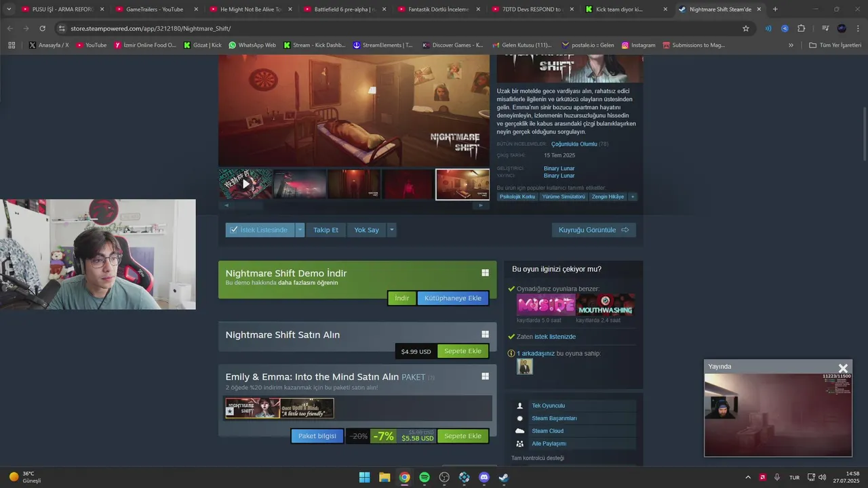Screen dimensions: 868x488
Task: Bookmark this page with the star icon
Action: (746, 28)
